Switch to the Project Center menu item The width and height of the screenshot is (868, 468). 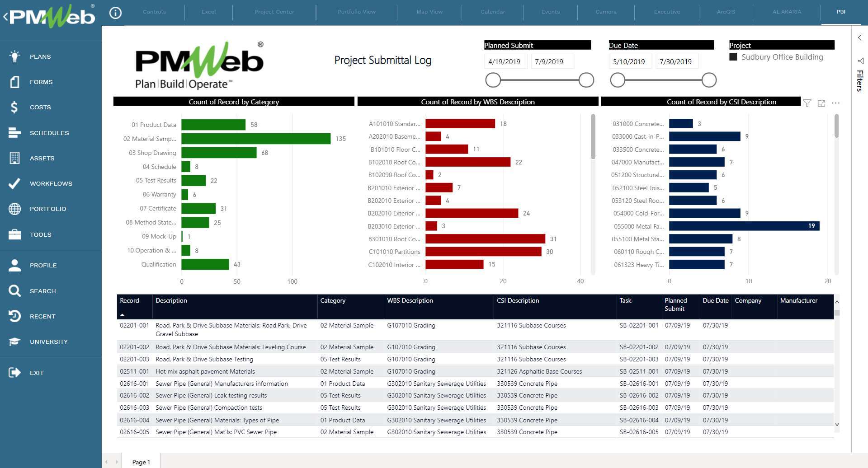tap(274, 12)
